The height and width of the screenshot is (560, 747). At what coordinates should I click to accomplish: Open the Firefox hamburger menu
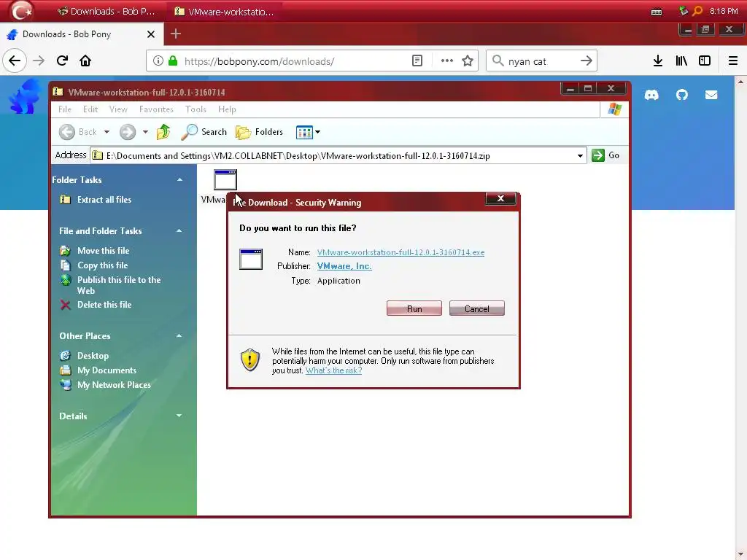[733, 61]
